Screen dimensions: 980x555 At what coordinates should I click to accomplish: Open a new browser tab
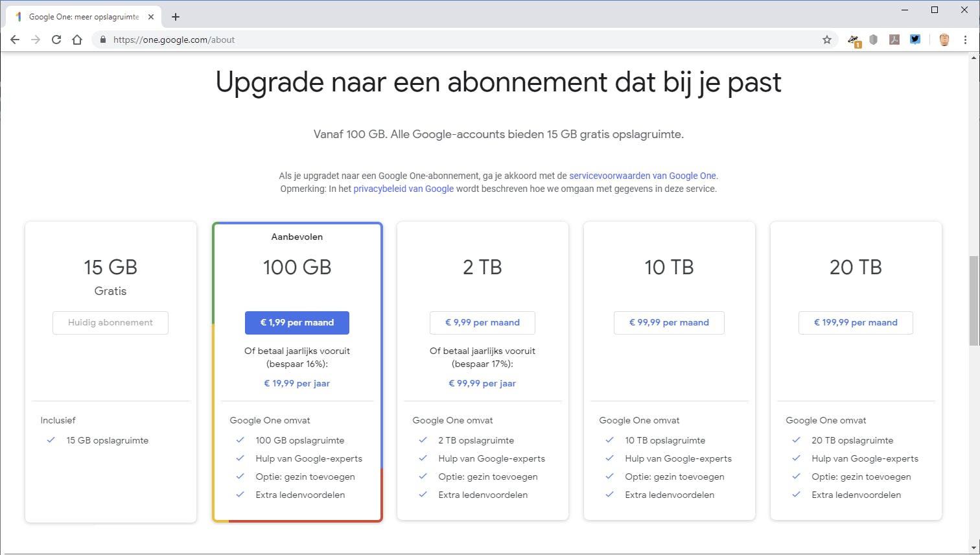point(176,17)
